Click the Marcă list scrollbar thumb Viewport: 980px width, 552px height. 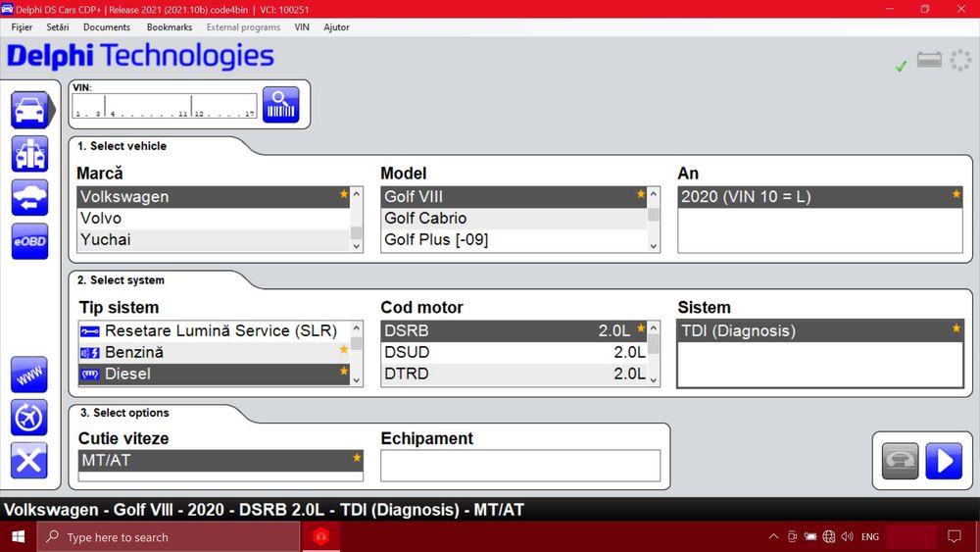click(x=357, y=232)
